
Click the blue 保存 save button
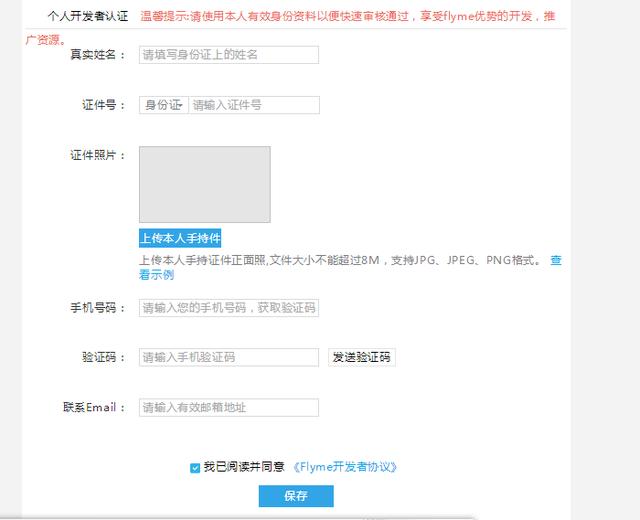[295, 496]
